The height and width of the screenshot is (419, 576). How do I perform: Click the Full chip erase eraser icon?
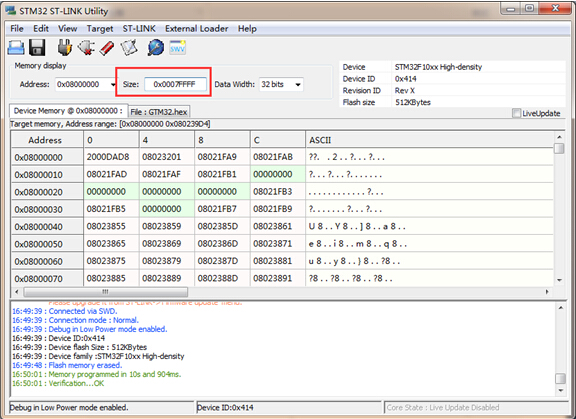click(107, 48)
